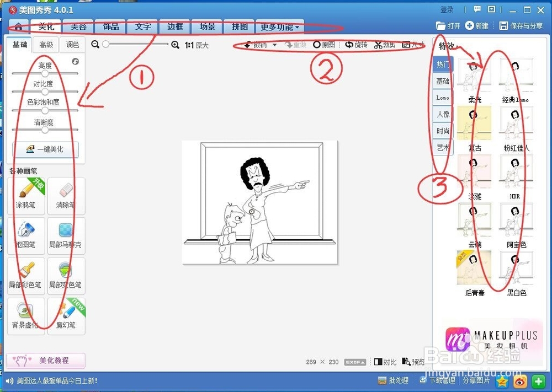The height and width of the screenshot is (392, 552).
Task: Click the 裁剪 crop tool
Action: [385, 45]
